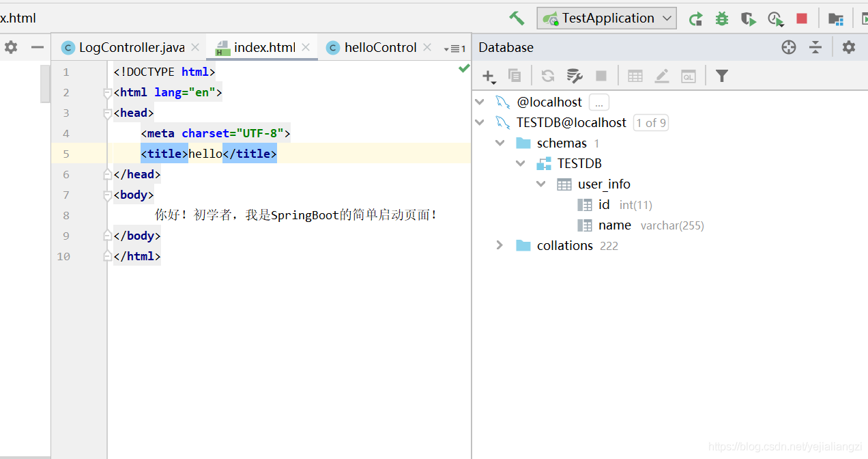Screen dimensions: 868x459
Task: Fold the body tag on line 7
Action: (107, 195)
